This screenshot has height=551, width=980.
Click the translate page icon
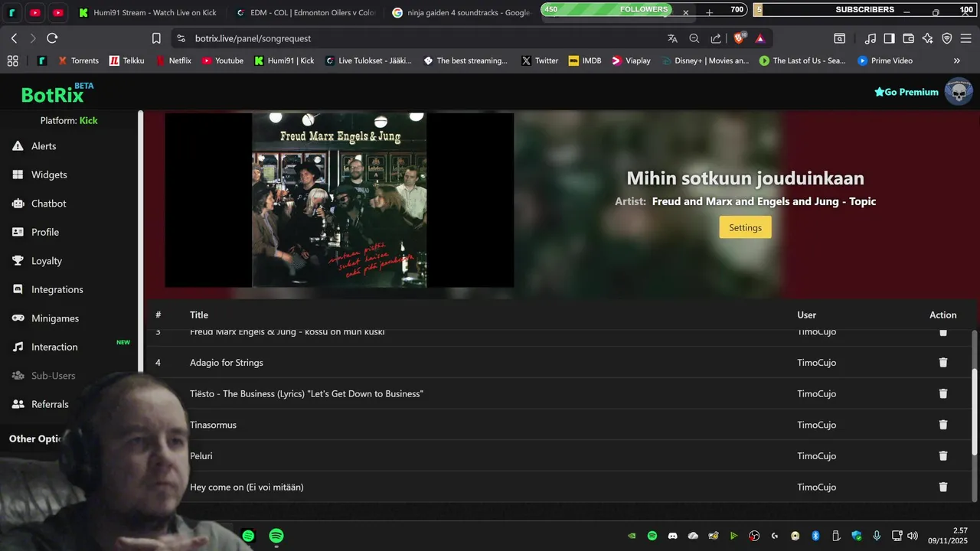pyautogui.click(x=672, y=38)
